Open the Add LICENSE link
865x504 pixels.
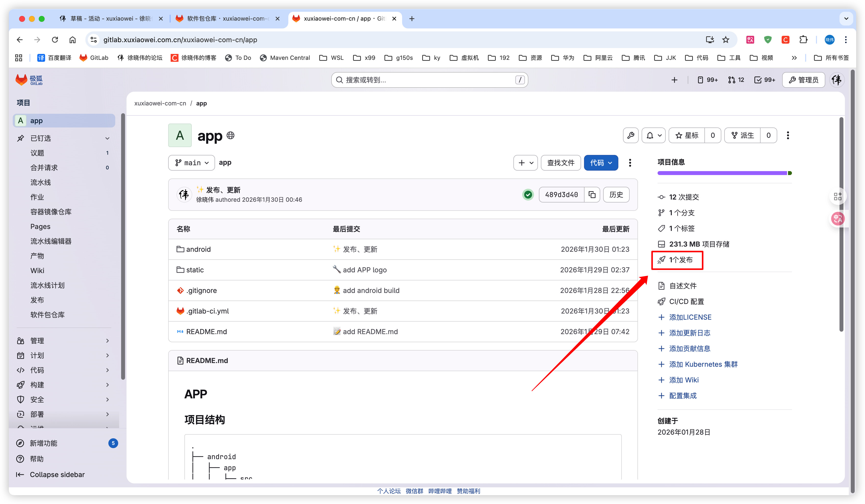point(690,317)
